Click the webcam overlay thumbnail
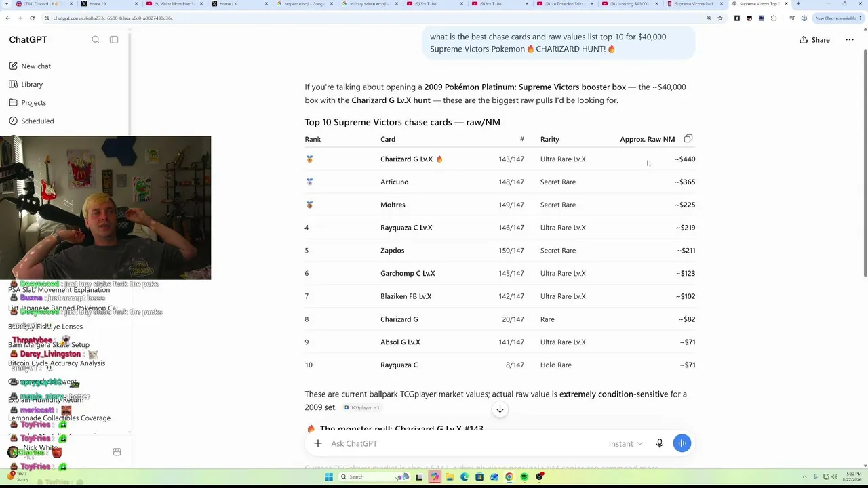 (x=105, y=207)
